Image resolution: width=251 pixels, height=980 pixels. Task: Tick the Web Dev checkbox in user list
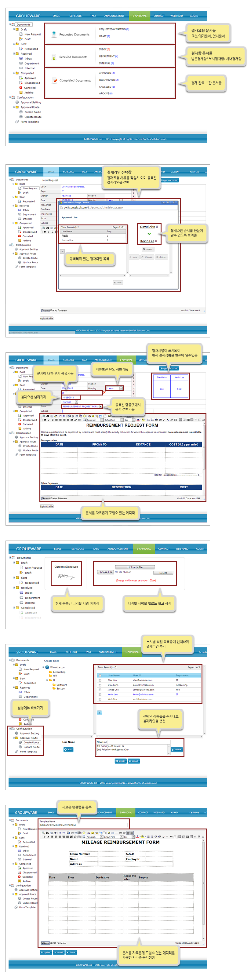tap(100, 699)
